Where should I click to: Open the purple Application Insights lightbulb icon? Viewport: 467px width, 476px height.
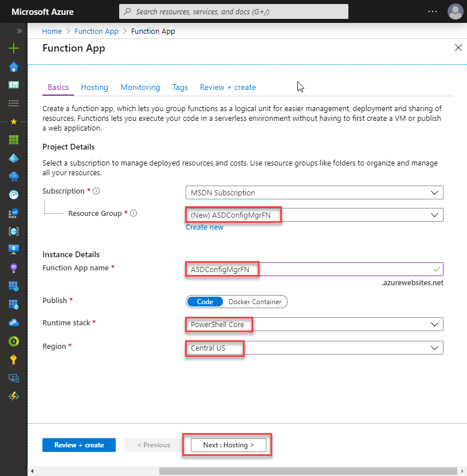click(x=14, y=267)
